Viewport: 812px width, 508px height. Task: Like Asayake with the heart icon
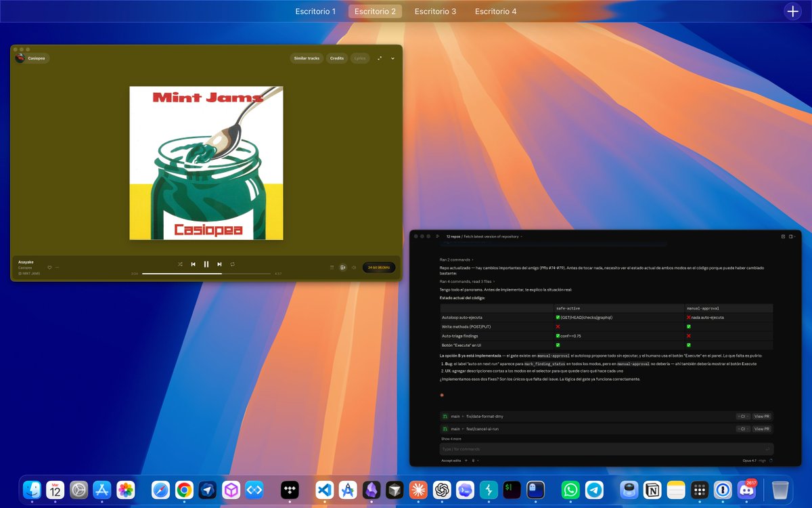(x=49, y=268)
